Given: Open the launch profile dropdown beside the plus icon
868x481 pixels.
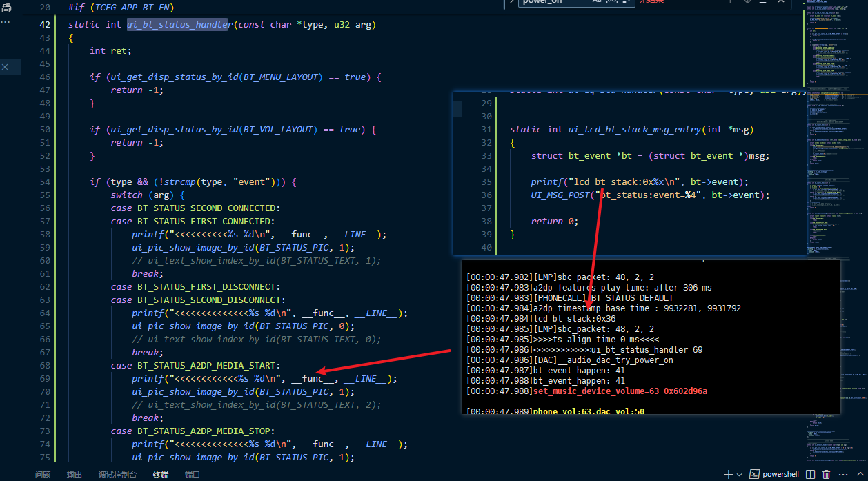Looking at the screenshot, I should (x=738, y=475).
